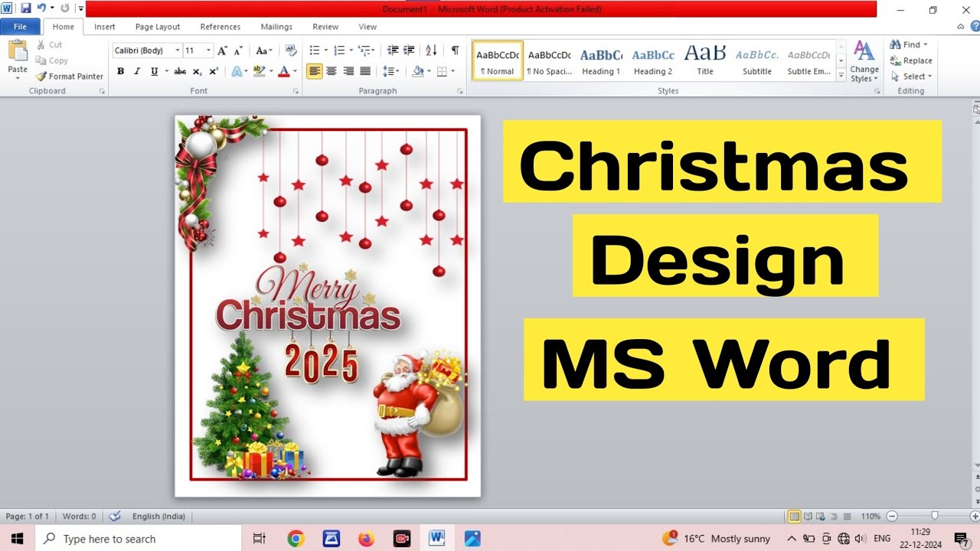Viewport: 980px width, 551px height.
Task: Shrink the font size
Action: click(237, 51)
